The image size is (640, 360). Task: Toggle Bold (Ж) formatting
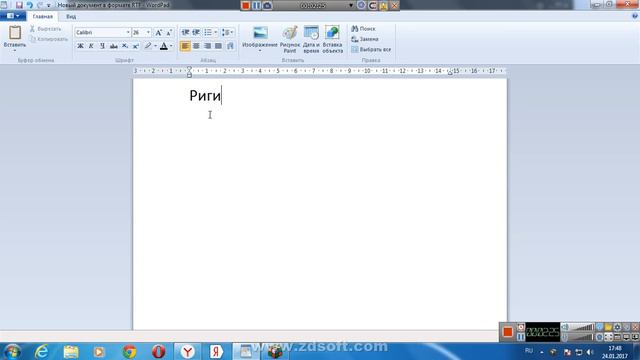(80, 46)
